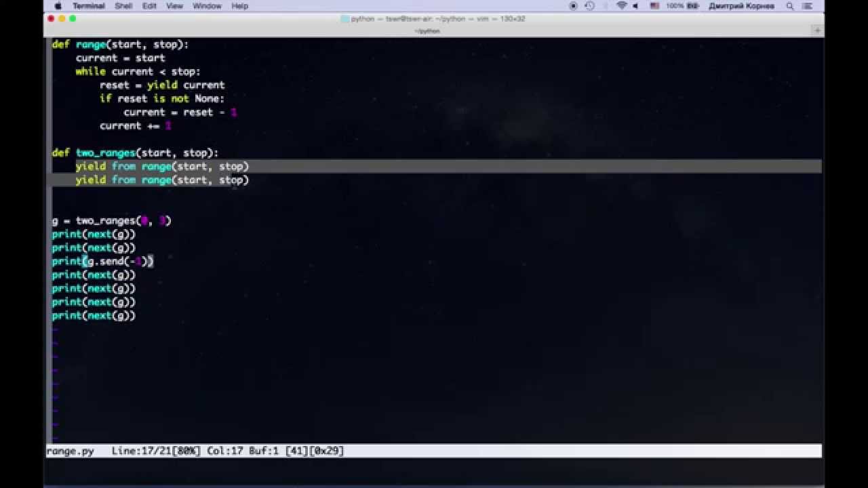Click the second 'yield from range' line
The height and width of the screenshot is (488, 868).
click(162, 180)
